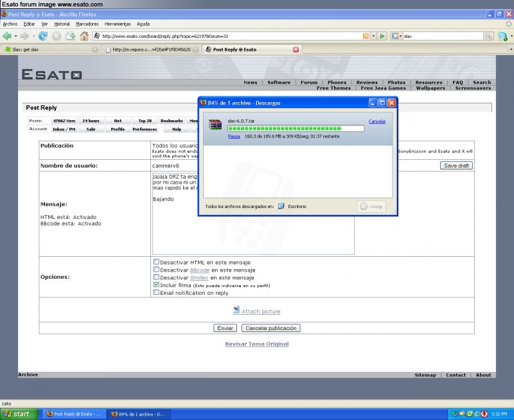Click the slax download progress bar
Screen dimensions: 514x420
click(296, 128)
